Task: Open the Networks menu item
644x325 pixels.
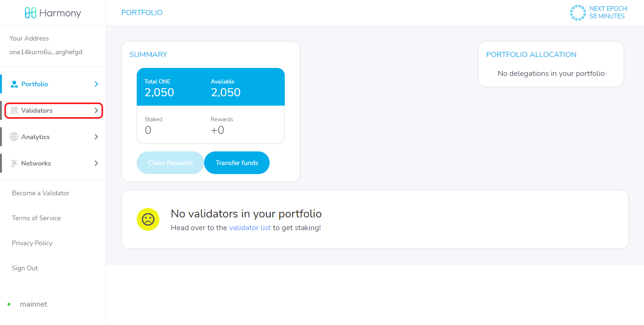Action: 36,163
